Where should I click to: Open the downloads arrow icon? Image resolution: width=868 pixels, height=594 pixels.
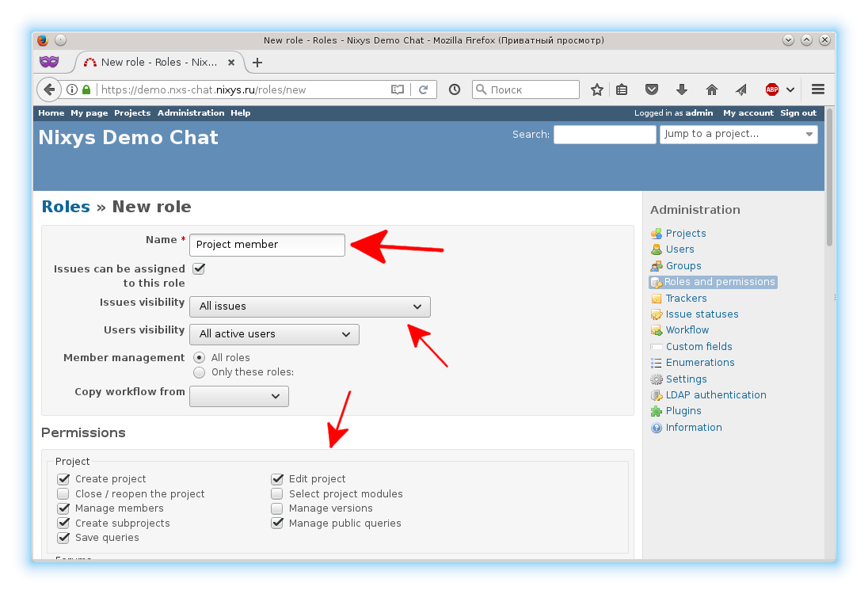click(682, 89)
